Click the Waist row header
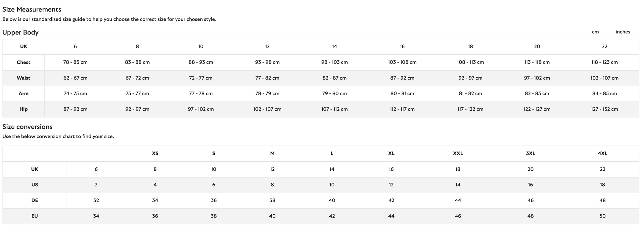The width and height of the screenshot is (644, 232). click(23, 78)
